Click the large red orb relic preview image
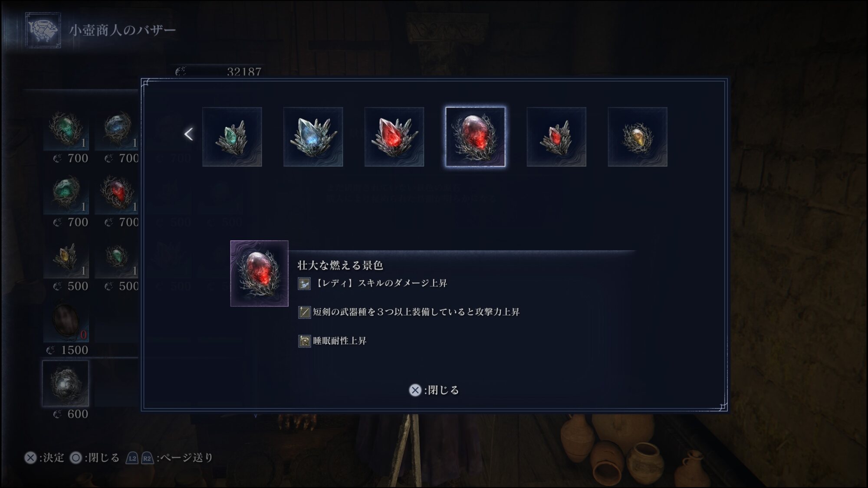 (259, 273)
